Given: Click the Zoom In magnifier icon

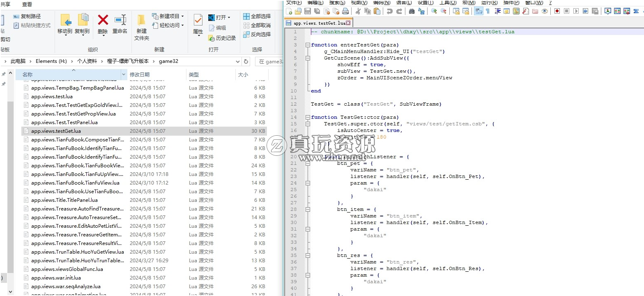Looking at the screenshot, I should tap(434, 11).
